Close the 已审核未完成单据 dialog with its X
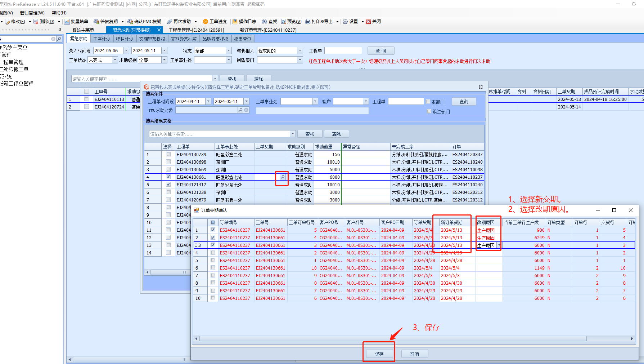Screen dimensions: 644x364 [481, 87]
